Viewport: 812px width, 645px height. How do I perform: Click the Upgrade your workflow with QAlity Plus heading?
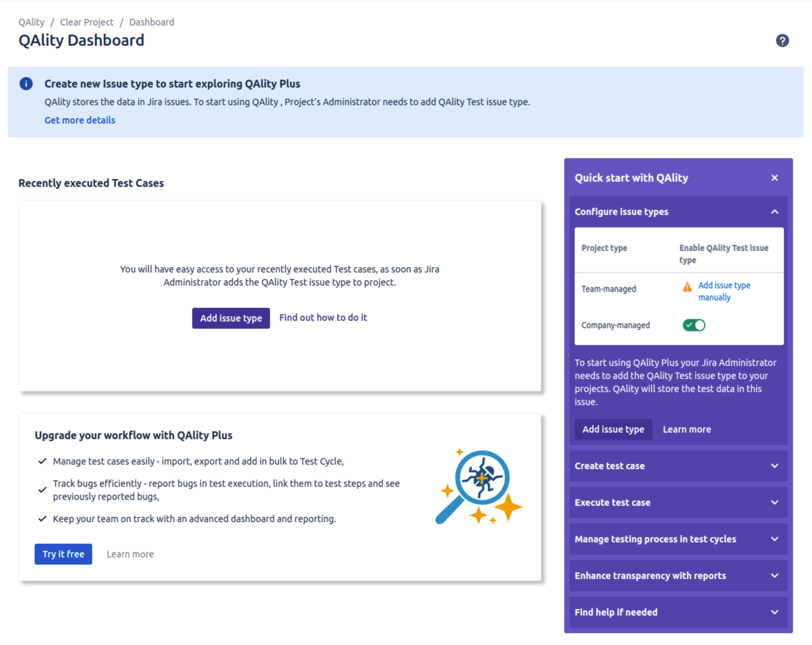(133, 435)
